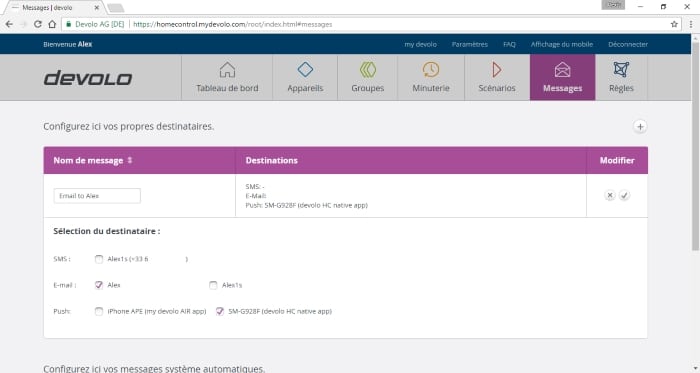This screenshot has width=700, height=373.
Task: Bookmark this page with star icon
Action: coord(674,24)
